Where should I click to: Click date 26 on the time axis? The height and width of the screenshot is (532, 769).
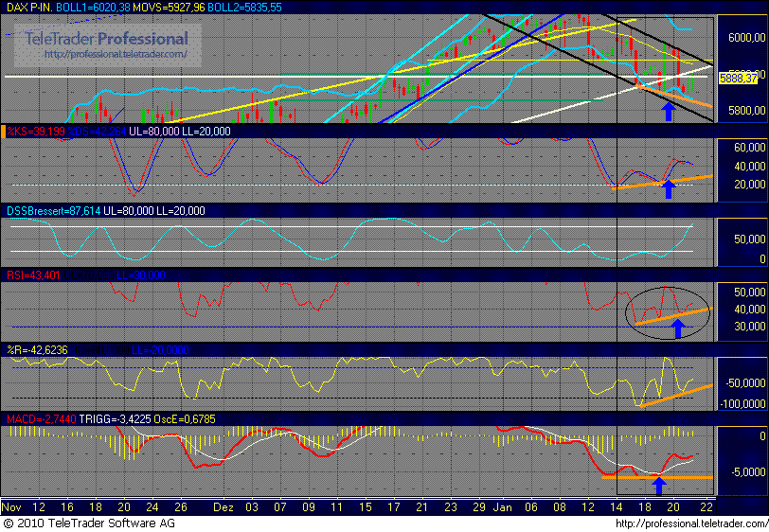[x=181, y=507]
